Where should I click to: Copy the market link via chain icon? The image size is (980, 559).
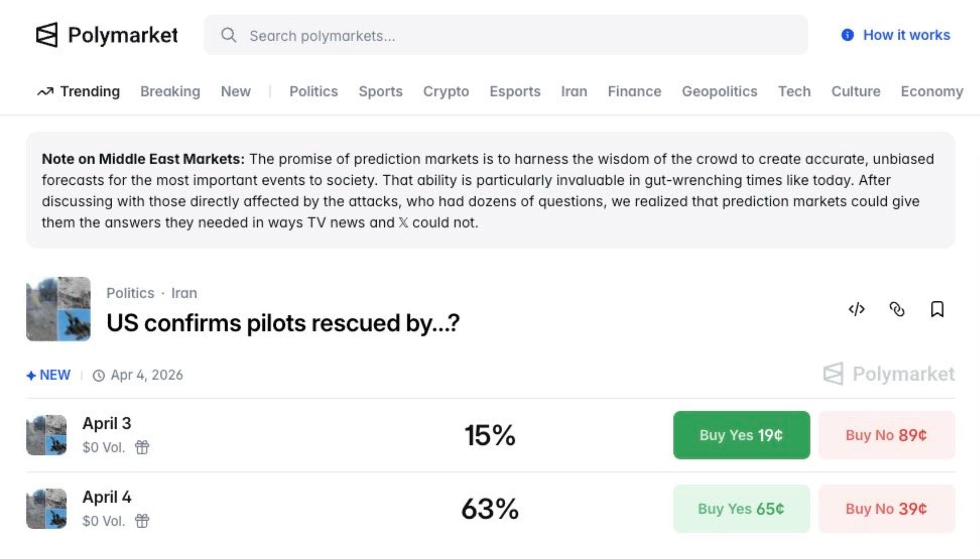(x=897, y=309)
